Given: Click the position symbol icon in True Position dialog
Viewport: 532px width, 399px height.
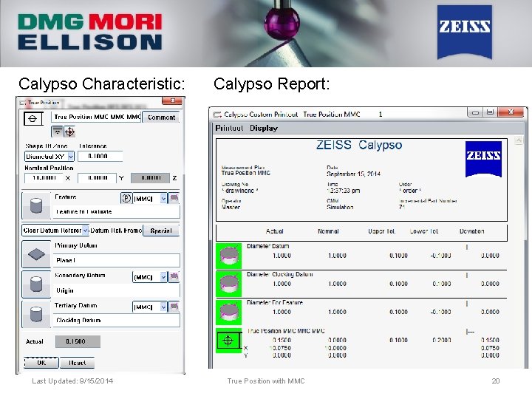Looking at the screenshot, I should (33, 119).
